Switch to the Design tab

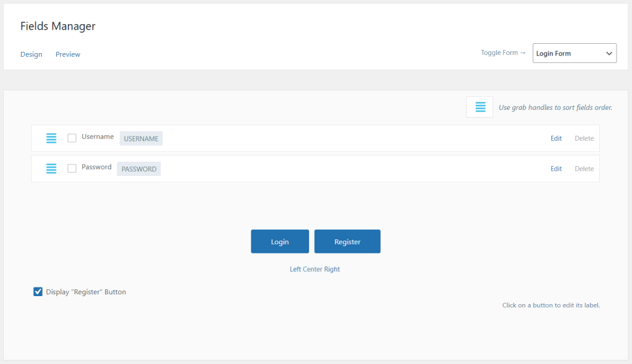pyautogui.click(x=31, y=54)
